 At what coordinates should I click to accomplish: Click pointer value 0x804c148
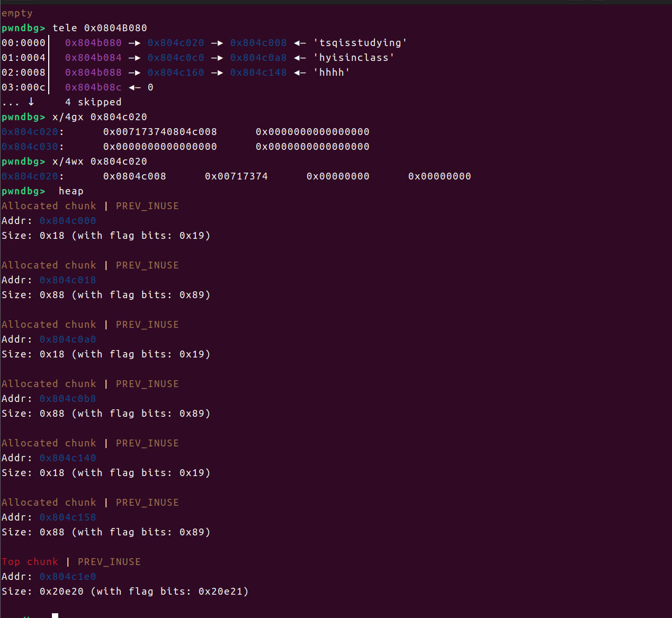pos(258,73)
